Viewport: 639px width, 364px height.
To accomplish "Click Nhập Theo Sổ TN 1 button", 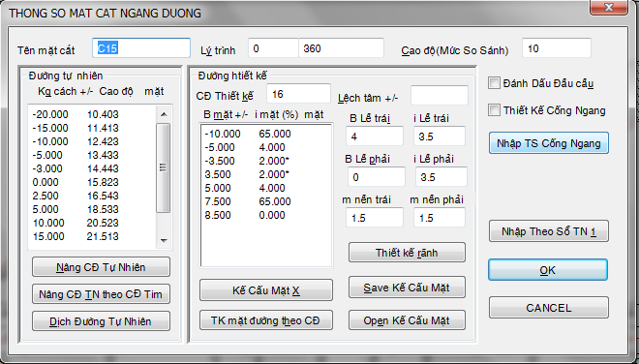I will [x=549, y=231].
